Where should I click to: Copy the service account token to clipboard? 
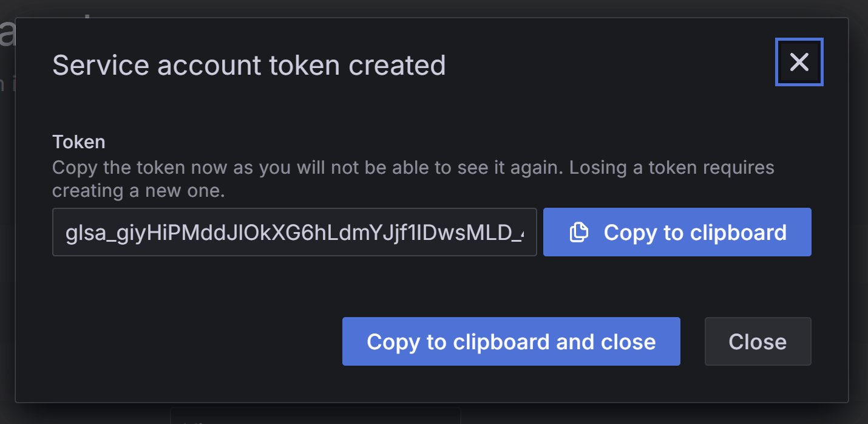click(x=677, y=232)
